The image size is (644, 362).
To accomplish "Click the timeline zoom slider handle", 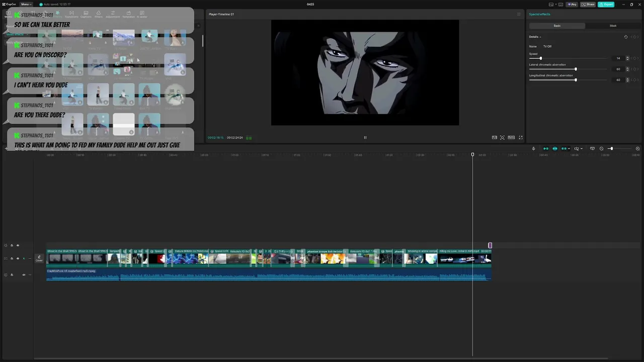I will (611, 149).
